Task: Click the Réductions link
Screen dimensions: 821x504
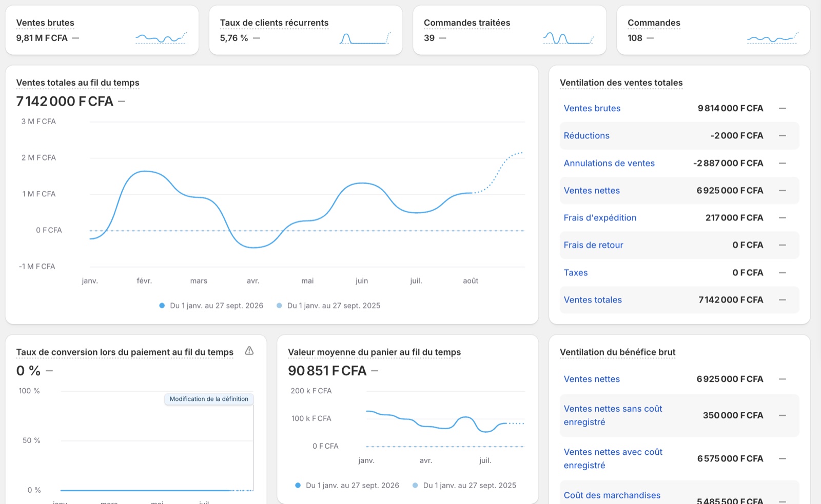Action: tap(587, 135)
